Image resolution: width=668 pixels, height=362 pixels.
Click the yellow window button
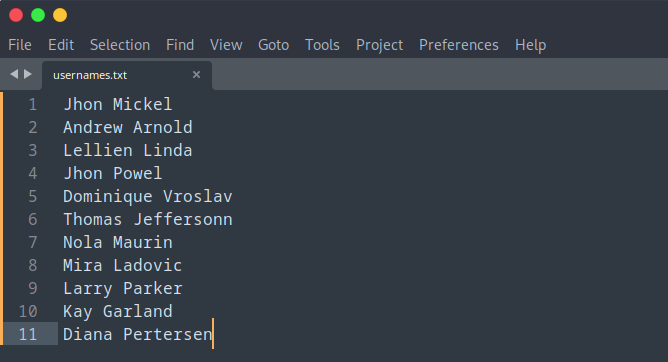60,15
